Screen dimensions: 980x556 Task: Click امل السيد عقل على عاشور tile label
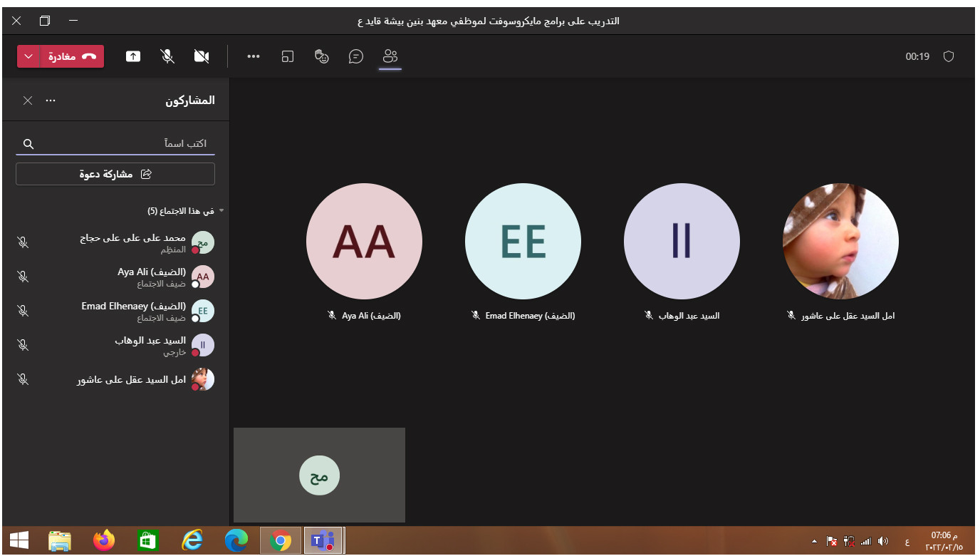pos(848,316)
